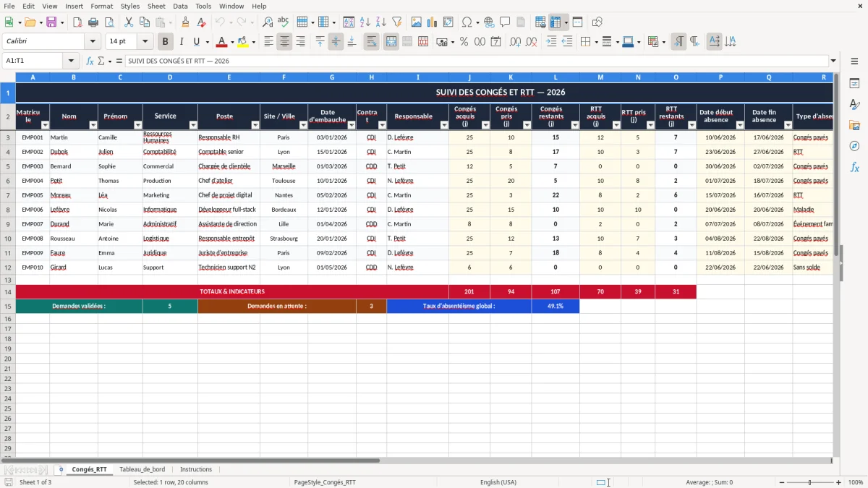This screenshot has height=488, width=868.
Task: Open the Data menu
Action: tap(180, 6)
